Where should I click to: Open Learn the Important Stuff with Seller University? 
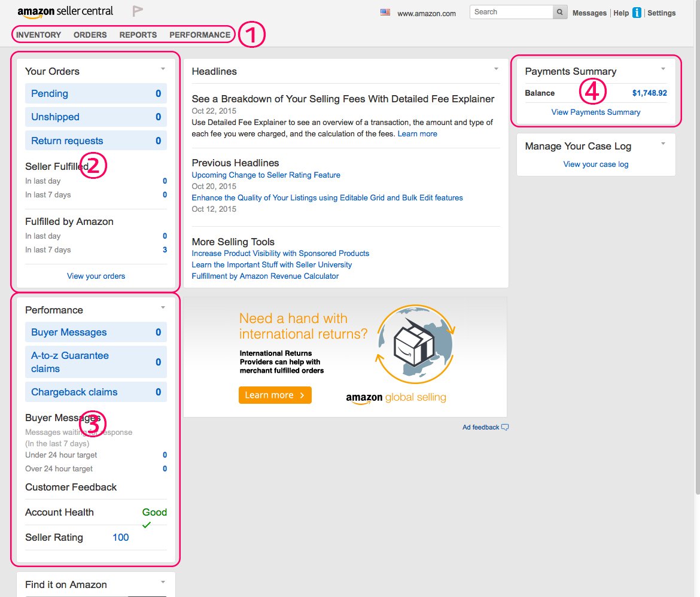[272, 265]
